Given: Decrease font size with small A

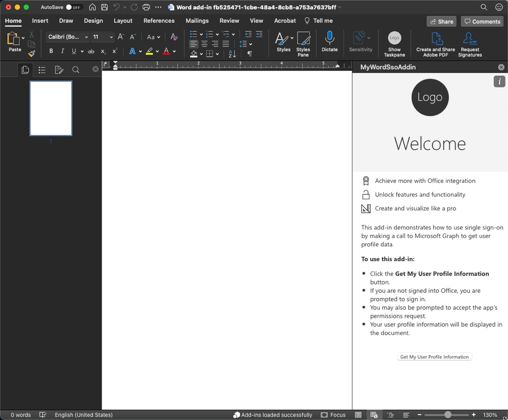Looking at the screenshot, I should coord(132,37).
